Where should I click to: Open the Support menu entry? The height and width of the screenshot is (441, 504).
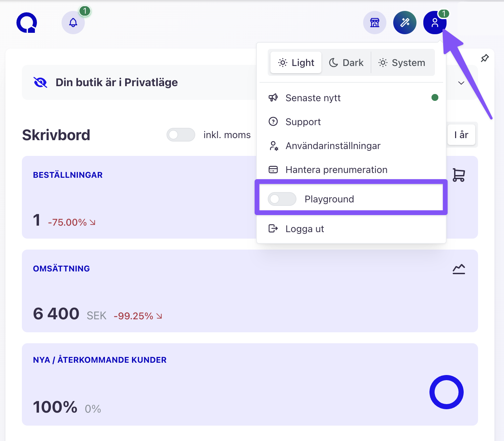click(x=303, y=122)
